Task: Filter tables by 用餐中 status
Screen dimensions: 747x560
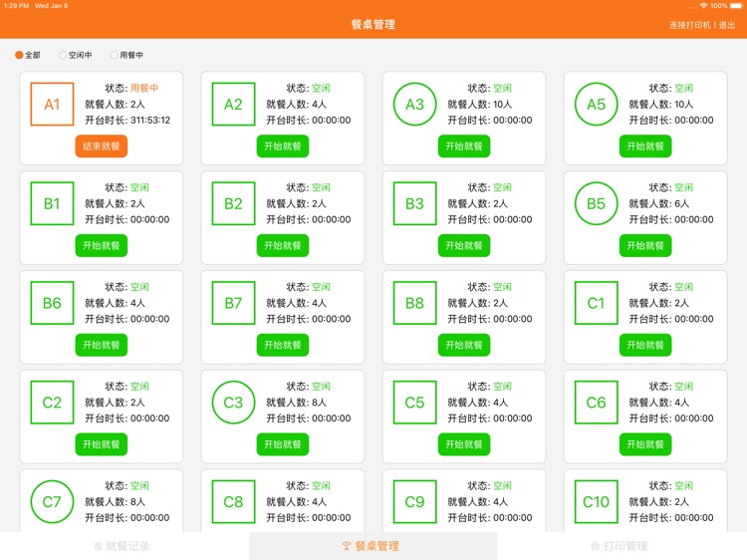Action: (x=126, y=55)
